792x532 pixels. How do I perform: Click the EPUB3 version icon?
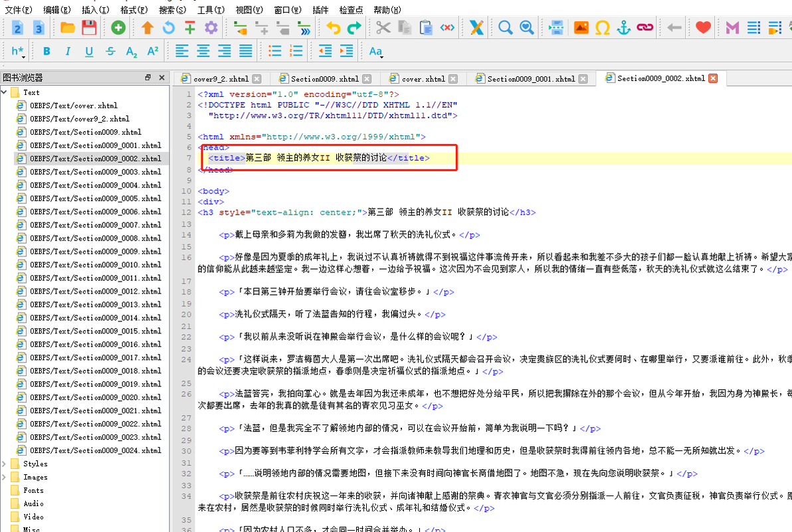[x=39, y=28]
